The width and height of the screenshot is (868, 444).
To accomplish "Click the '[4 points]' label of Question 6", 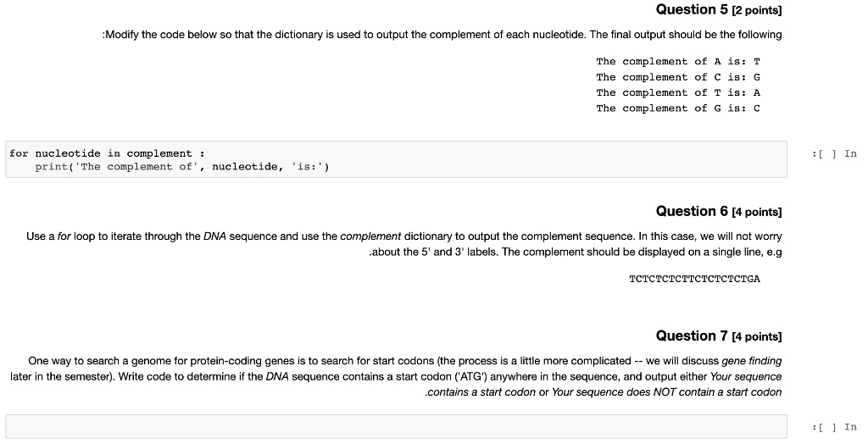I will click(757, 212).
